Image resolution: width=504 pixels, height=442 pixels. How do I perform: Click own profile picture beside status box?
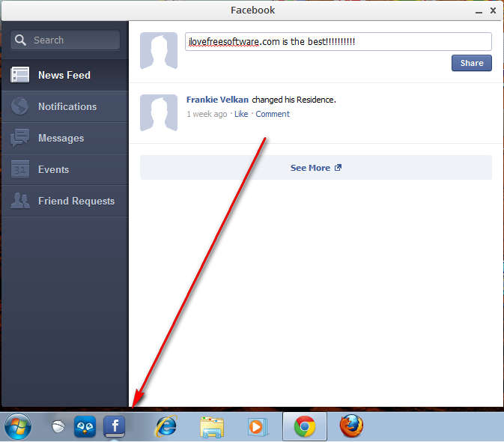click(x=159, y=50)
